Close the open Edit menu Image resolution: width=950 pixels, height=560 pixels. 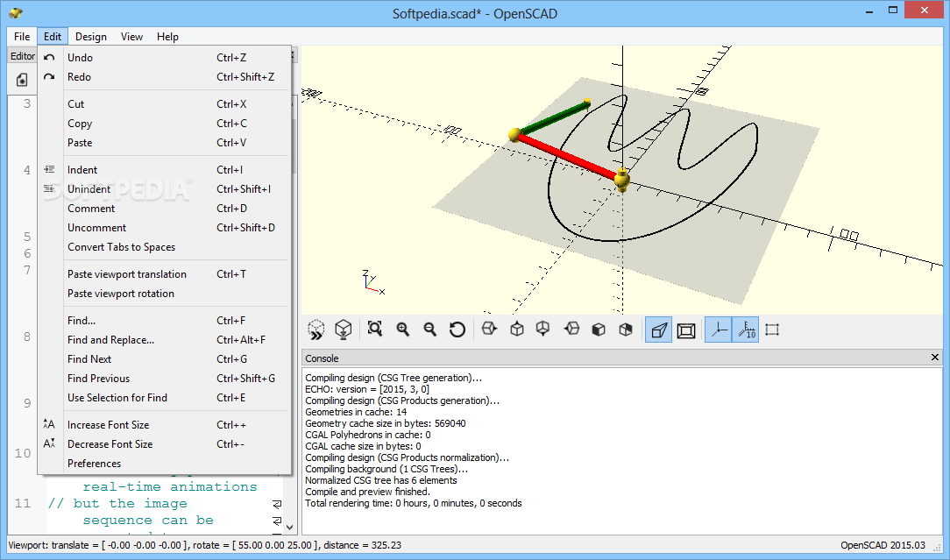(53, 36)
